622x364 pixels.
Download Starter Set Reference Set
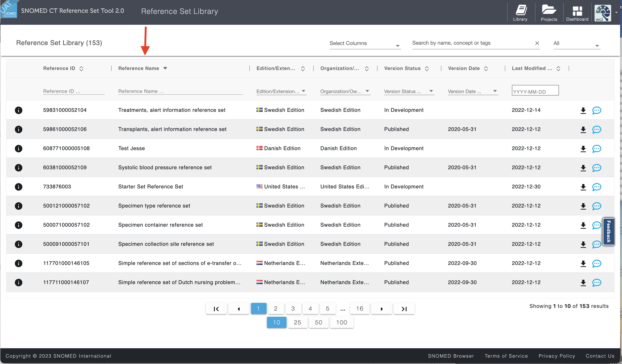[583, 187]
